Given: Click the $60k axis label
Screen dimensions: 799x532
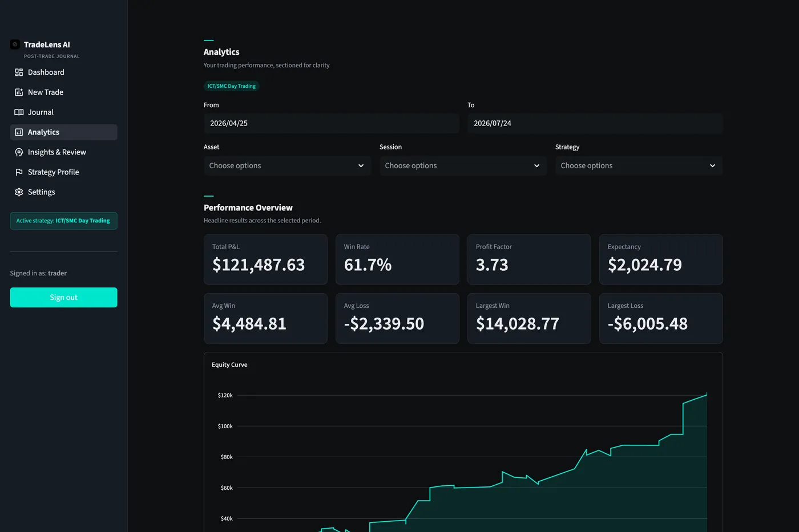Looking at the screenshot, I should point(227,488).
